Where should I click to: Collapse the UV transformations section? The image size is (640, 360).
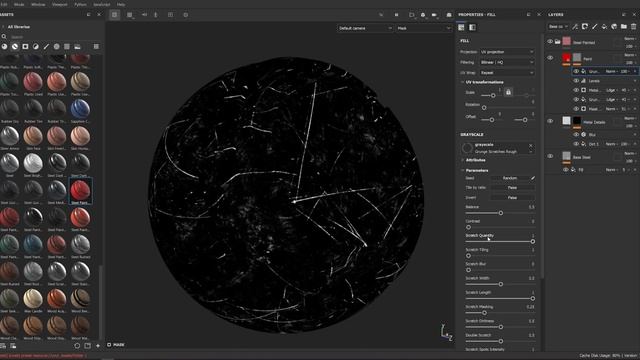tap(463, 82)
